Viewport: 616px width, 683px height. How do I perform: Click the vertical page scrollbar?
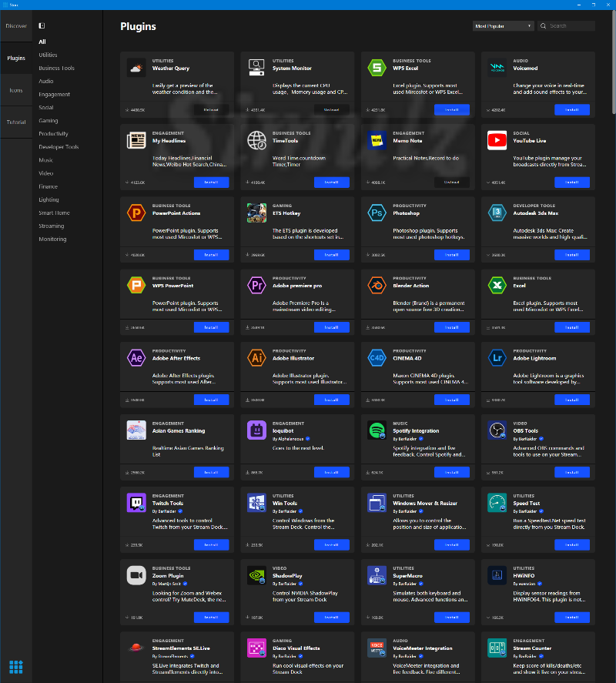point(614,61)
